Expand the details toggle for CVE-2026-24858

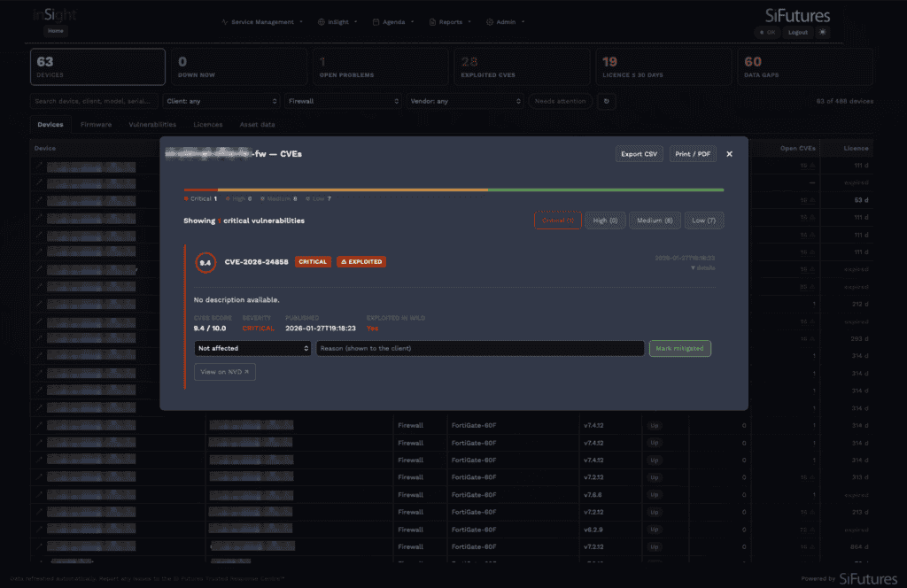[702, 268]
